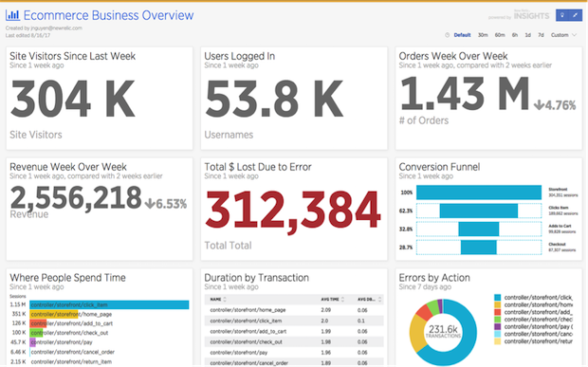This screenshot has height=367, width=588.
Task: Click the 231.6k transactions donut center
Action: tap(443, 331)
